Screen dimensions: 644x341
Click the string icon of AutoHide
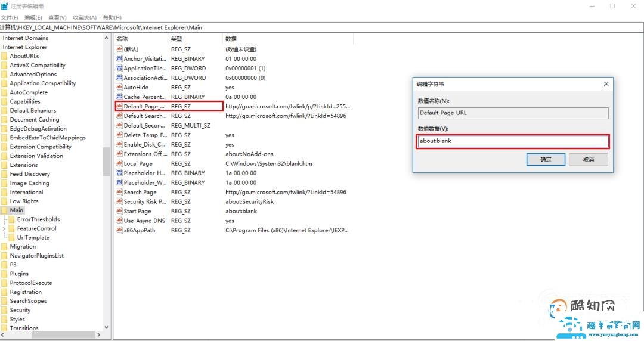point(119,86)
